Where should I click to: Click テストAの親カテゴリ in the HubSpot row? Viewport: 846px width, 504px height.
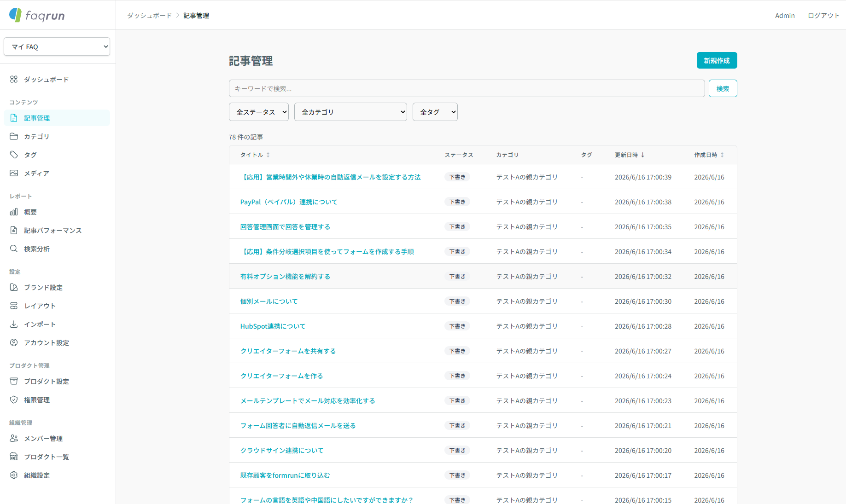(527, 326)
